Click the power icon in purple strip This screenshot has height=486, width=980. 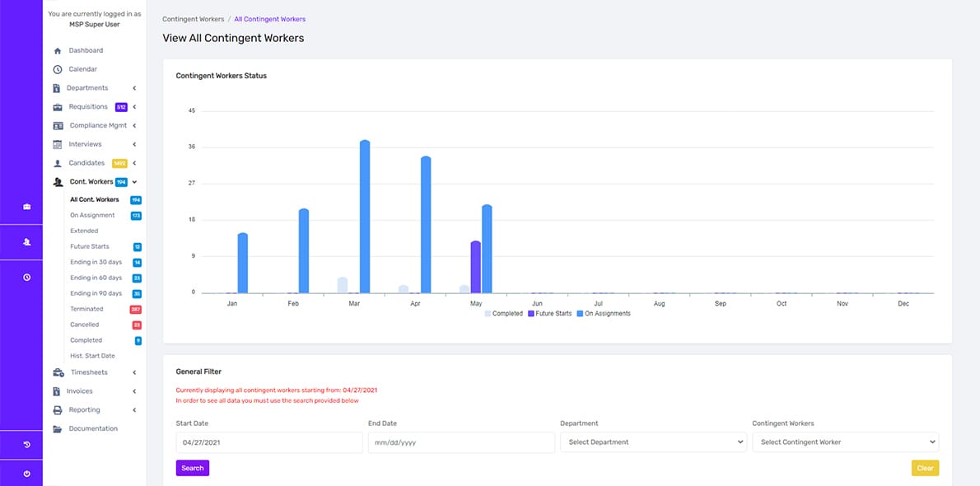[27, 474]
